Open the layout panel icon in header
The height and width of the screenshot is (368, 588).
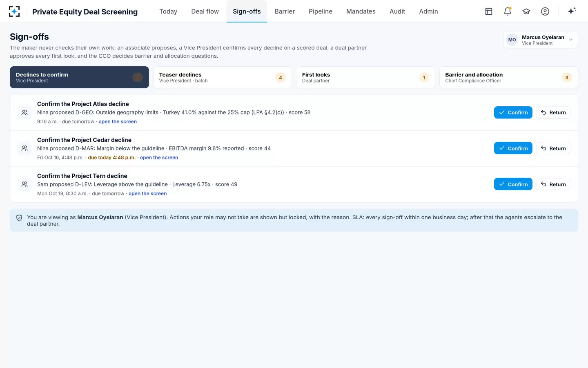click(x=489, y=11)
